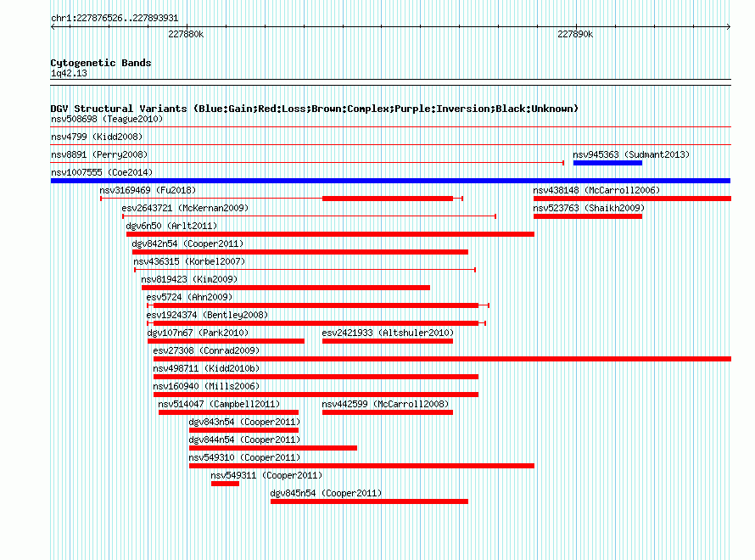Click the nsv442599 (McCarroll2008) label
Image resolution: width=755 pixels, height=560 pixels.
point(385,404)
